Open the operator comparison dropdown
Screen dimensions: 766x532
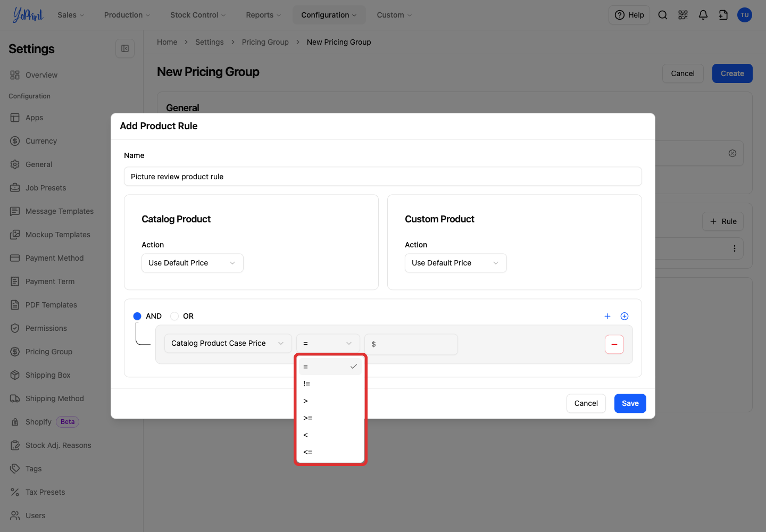click(328, 343)
